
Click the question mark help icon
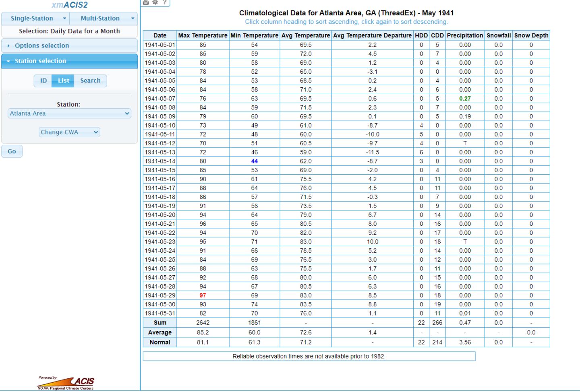(x=164, y=2)
